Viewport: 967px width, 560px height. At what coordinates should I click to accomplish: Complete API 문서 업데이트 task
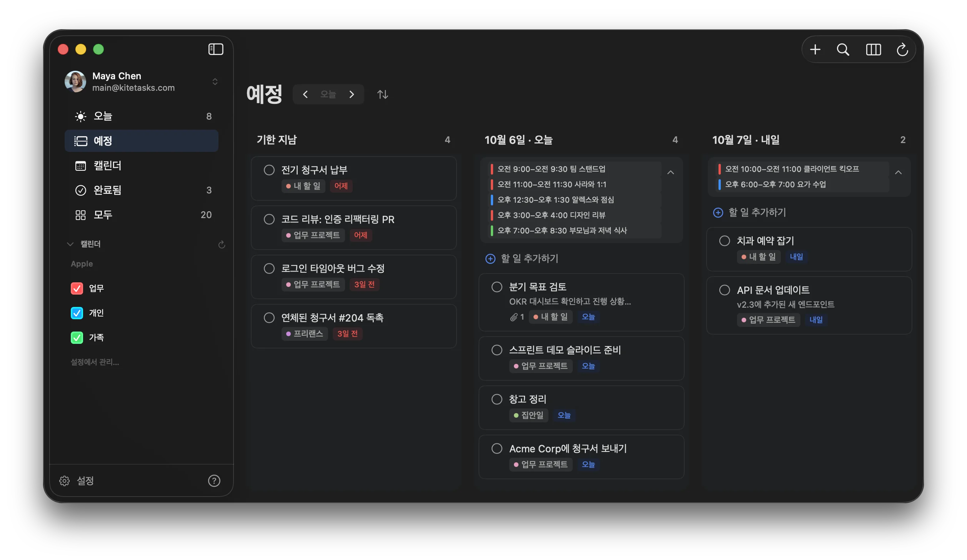point(724,290)
